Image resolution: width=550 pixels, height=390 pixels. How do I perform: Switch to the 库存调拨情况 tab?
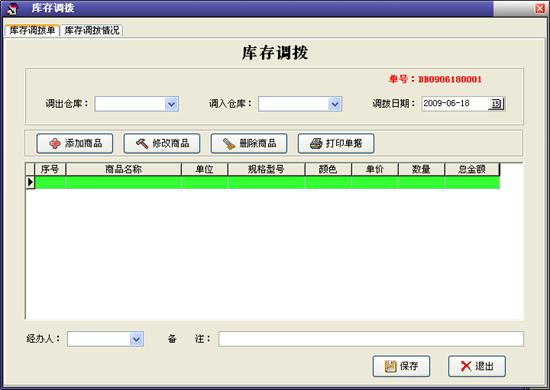tap(92, 30)
